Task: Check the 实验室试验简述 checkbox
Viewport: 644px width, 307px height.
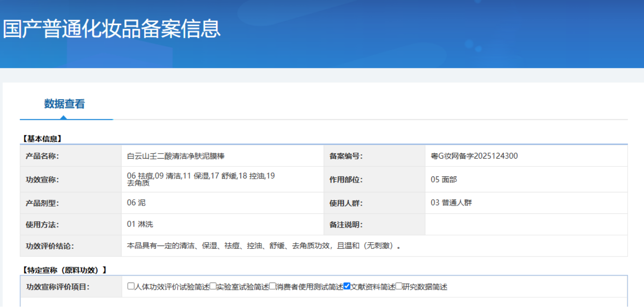Action: coord(213,286)
